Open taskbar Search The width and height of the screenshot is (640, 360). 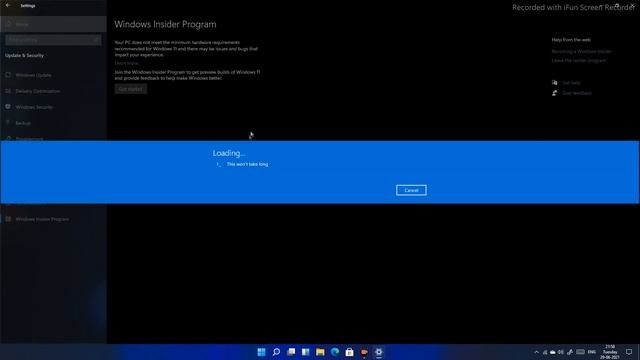(x=276, y=352)
